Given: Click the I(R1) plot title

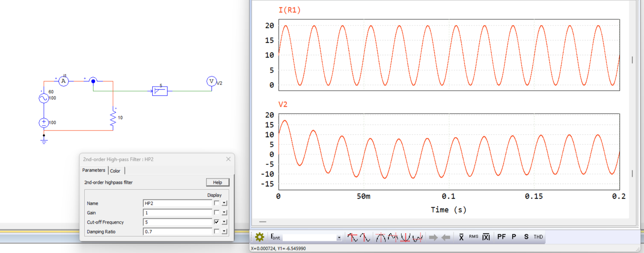Looking at the screenshot, I should click(290, 10).
